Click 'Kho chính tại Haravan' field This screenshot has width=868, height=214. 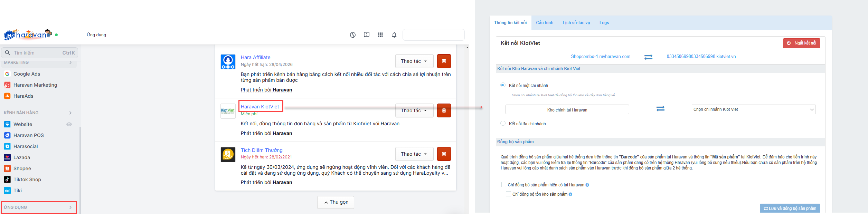pos(567,110)
